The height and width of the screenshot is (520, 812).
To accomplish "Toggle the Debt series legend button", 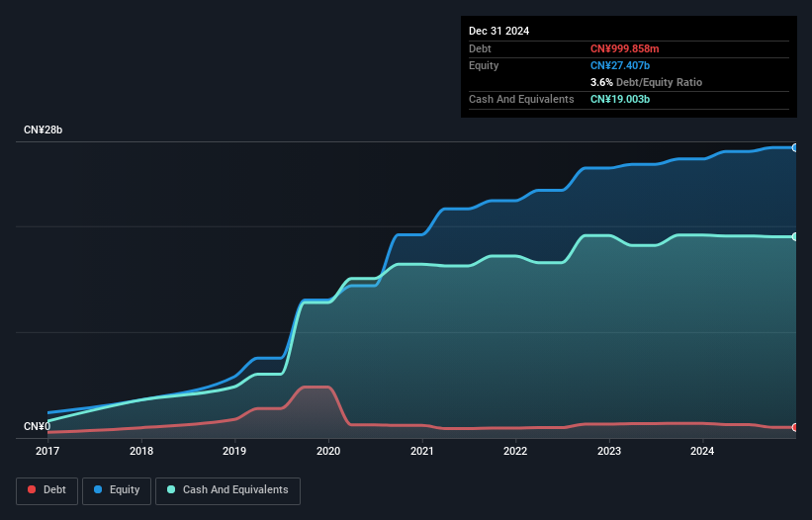I will tap(46, 490).
